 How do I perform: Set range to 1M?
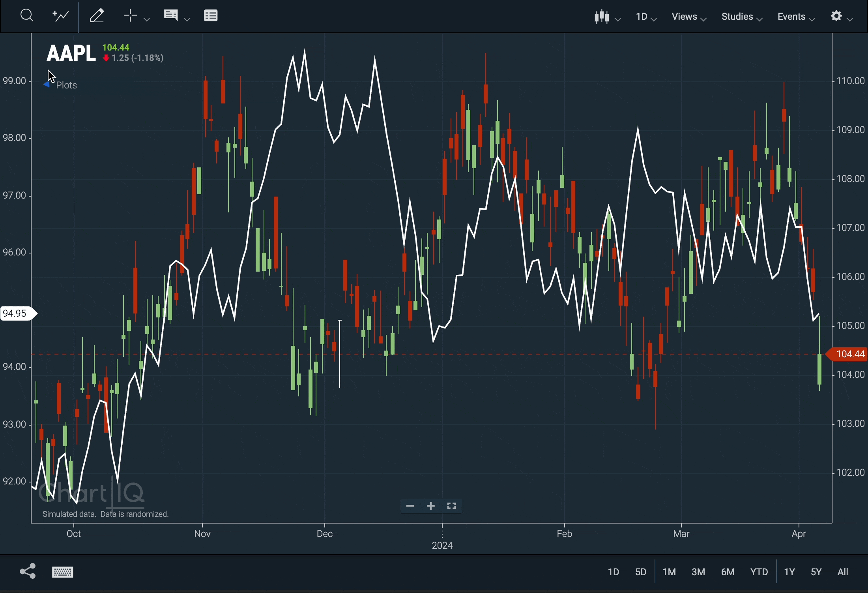669,572
